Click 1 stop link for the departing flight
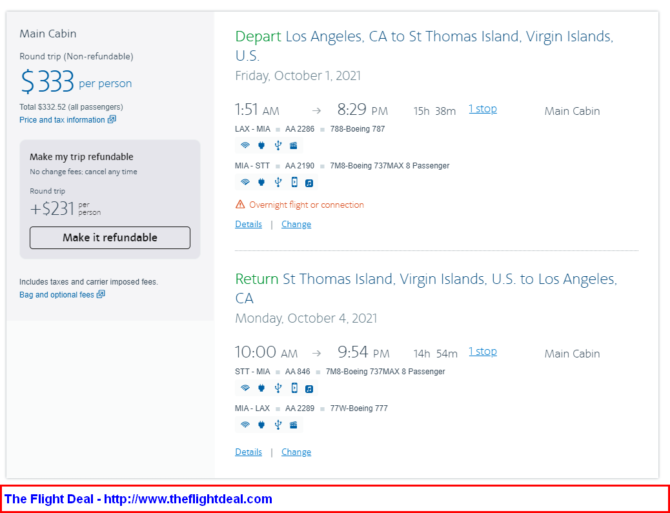Image resolution: width=670 pixels, height=513 pixels. click(482, 109)
